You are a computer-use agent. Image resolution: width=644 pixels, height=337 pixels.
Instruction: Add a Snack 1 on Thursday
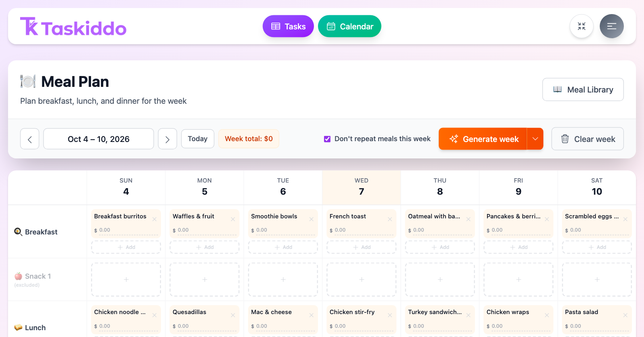440,279
